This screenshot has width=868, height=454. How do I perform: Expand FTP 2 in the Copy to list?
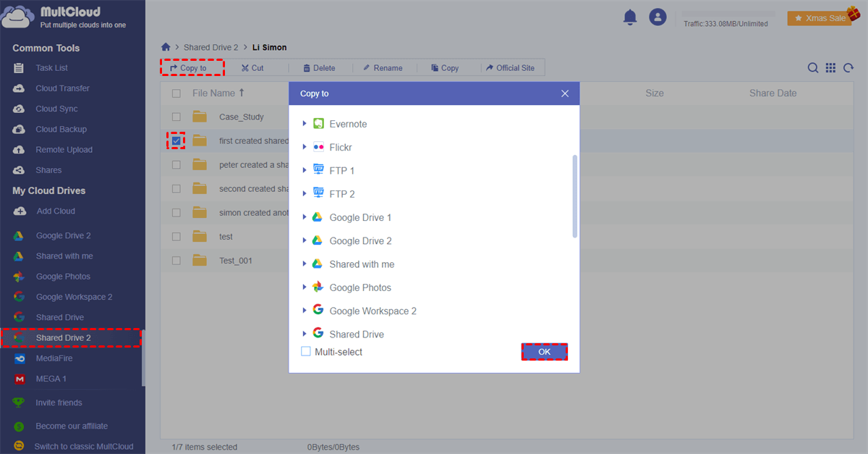point(304,193)
